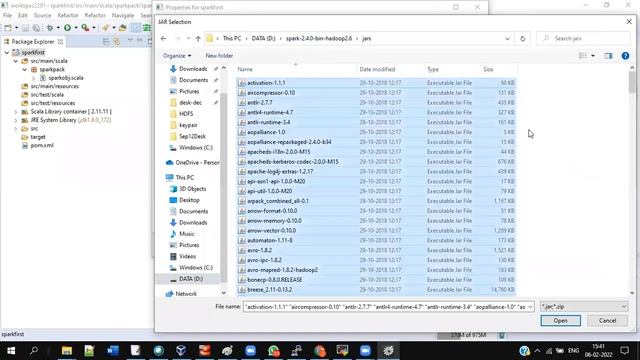640x360 pixels.
Task: Refresh the jars folder listing
Action: pyautogui.click(x=522, y=38)
